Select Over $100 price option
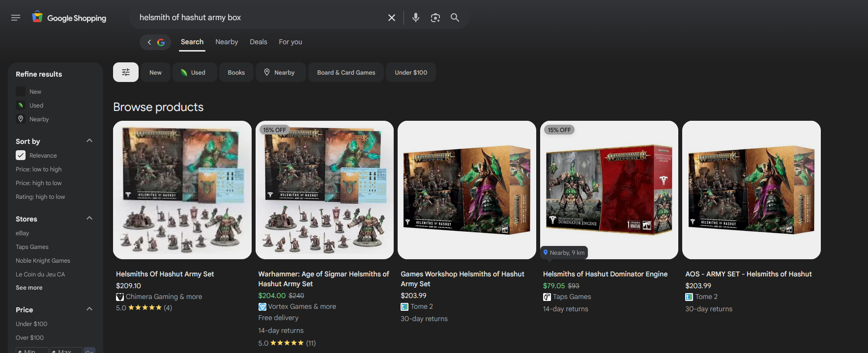 coord(29,337)
